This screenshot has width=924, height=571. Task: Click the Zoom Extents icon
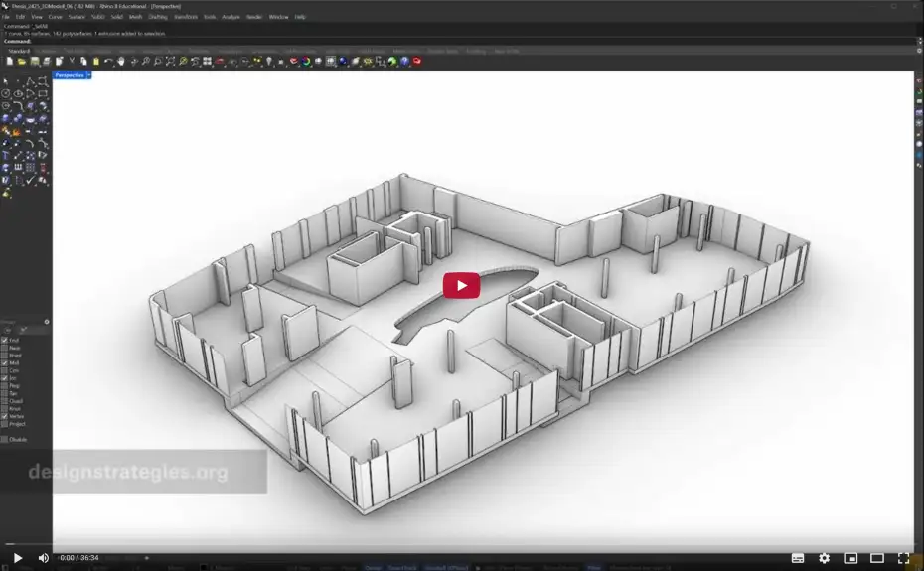tap(170, 61)
